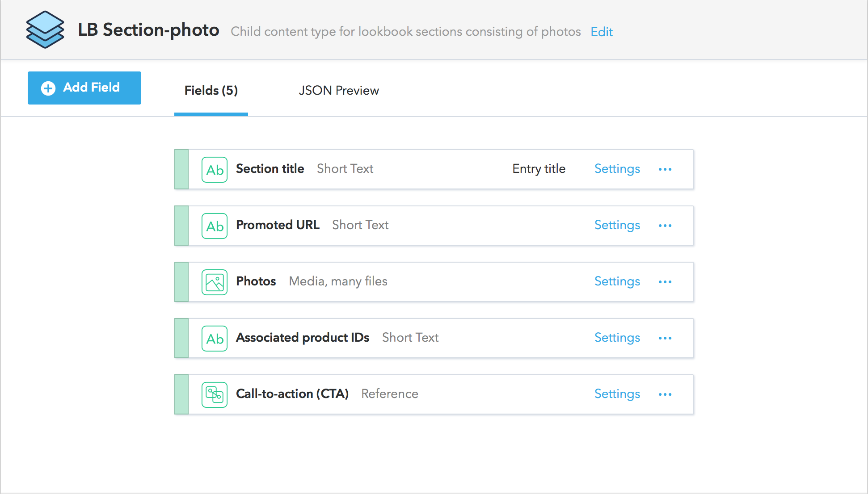
Task: Click the media image icon for Photos
Action: point(215,282)
